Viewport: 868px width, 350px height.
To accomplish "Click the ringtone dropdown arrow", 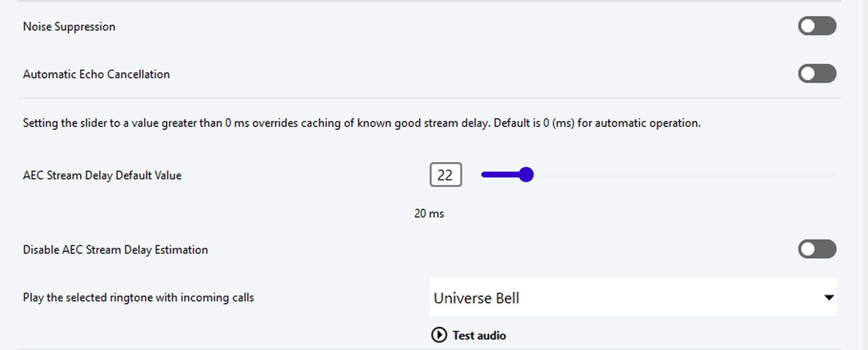I will click(x=829, y=298).
